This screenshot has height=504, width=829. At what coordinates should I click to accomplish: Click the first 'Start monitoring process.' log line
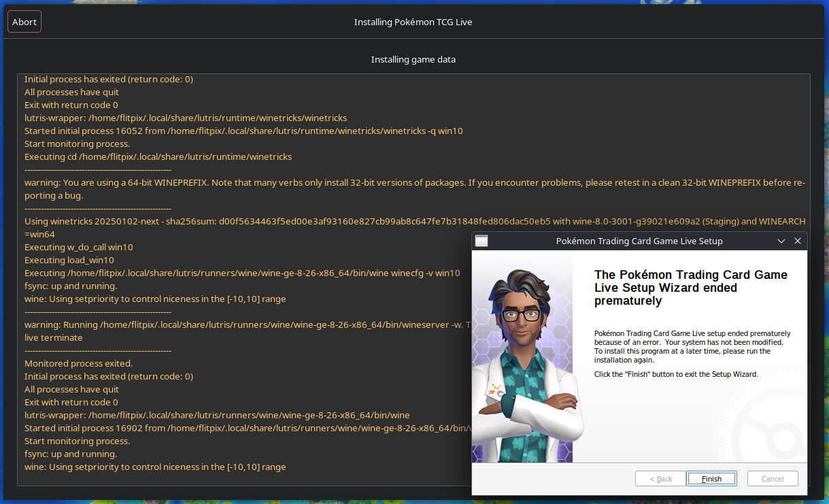pyautogui.click(x=77, y=144)
